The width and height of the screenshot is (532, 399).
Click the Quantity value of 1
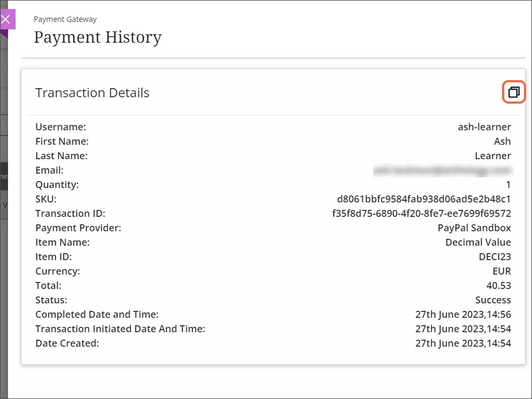[508, 184]
